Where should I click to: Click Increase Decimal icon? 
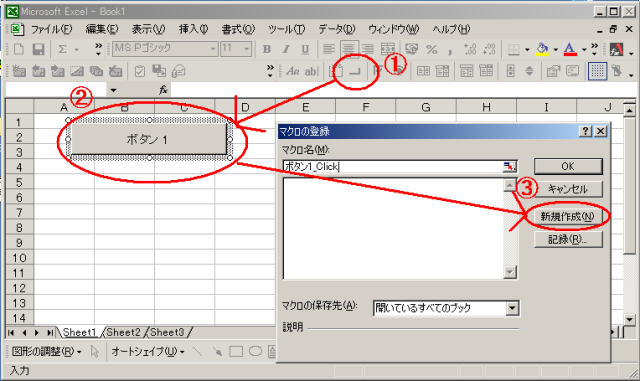click(470, 49)
